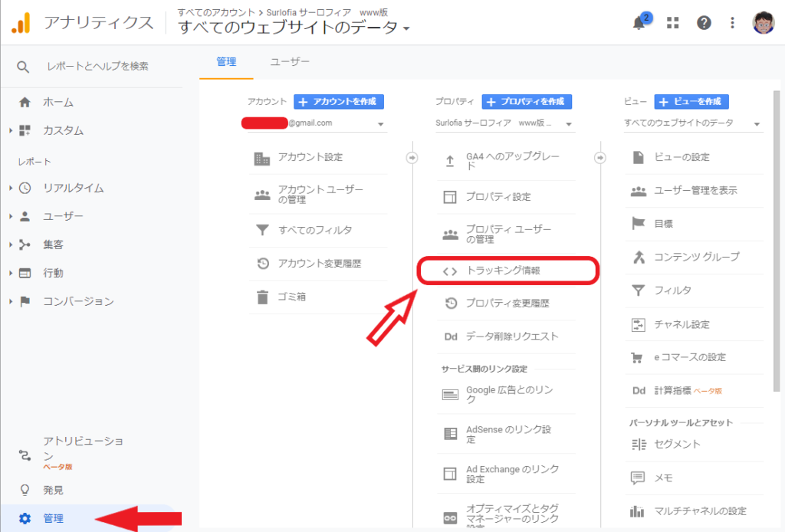Click the Google apps grid icon
This screenshot has height=532, width=785.
[672, 23]
